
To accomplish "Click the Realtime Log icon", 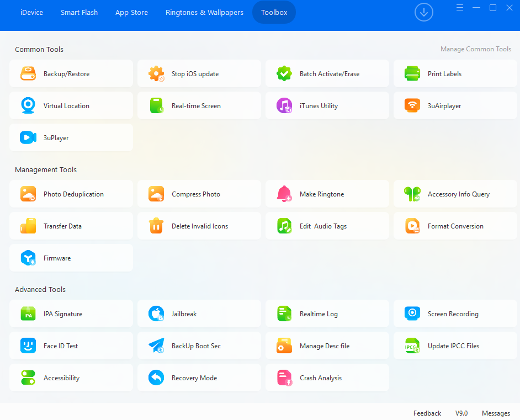I will (x=284, y=313).
